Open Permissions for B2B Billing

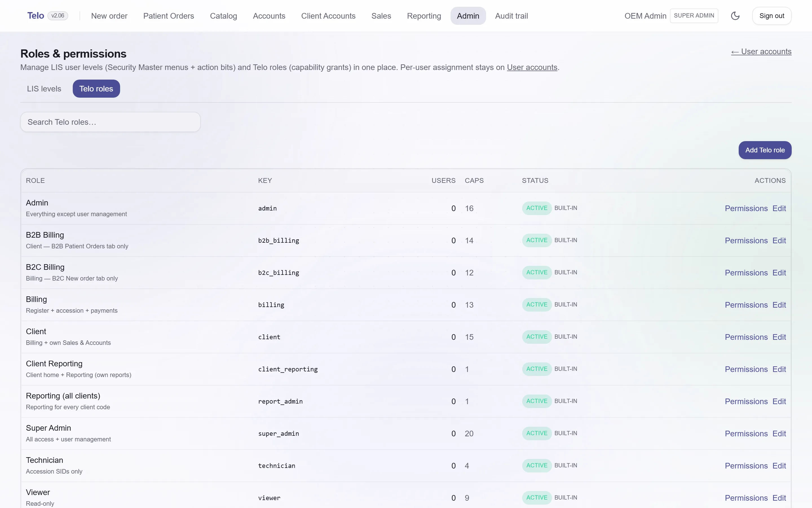[x=746, y=240]
